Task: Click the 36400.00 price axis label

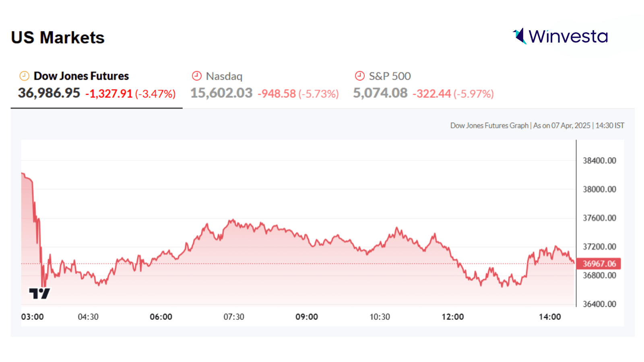Action: pyautogui.click(x=599, y=304)
